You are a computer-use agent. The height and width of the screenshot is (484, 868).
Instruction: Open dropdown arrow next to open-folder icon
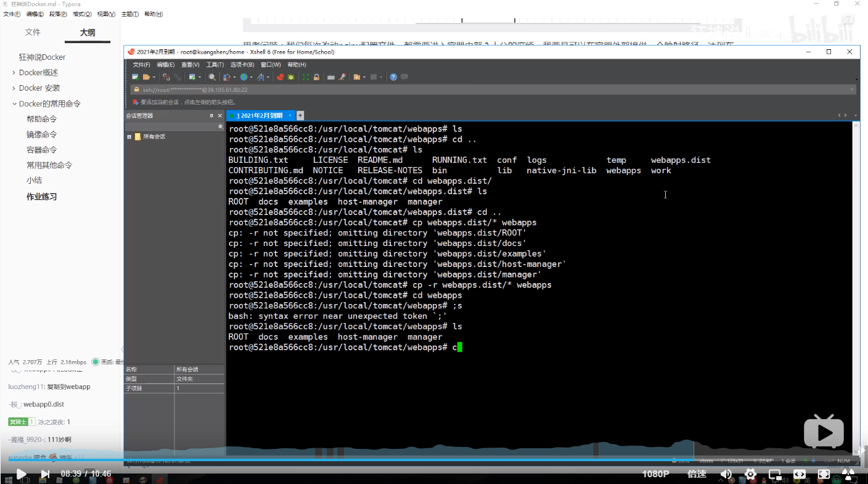(x=154, y=77)
